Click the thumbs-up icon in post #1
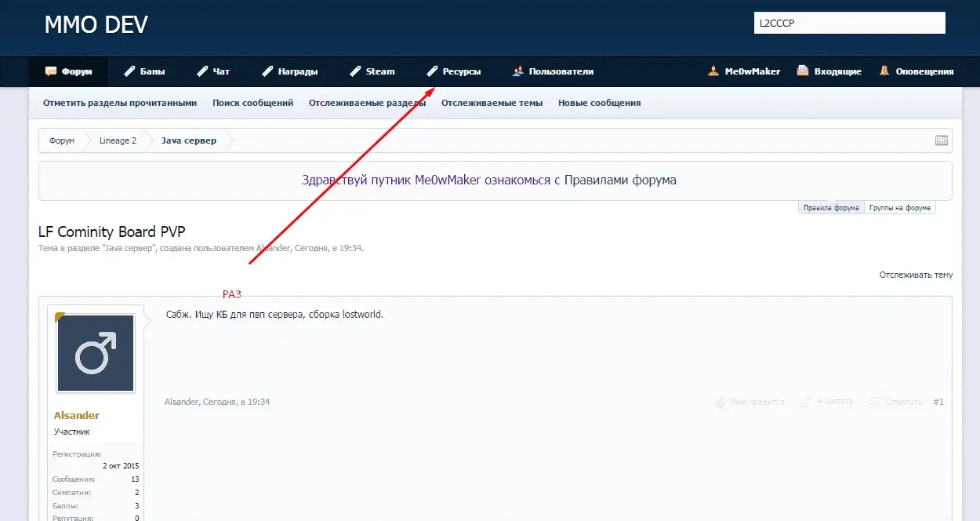The image size is (980, 521). point(720,402)
